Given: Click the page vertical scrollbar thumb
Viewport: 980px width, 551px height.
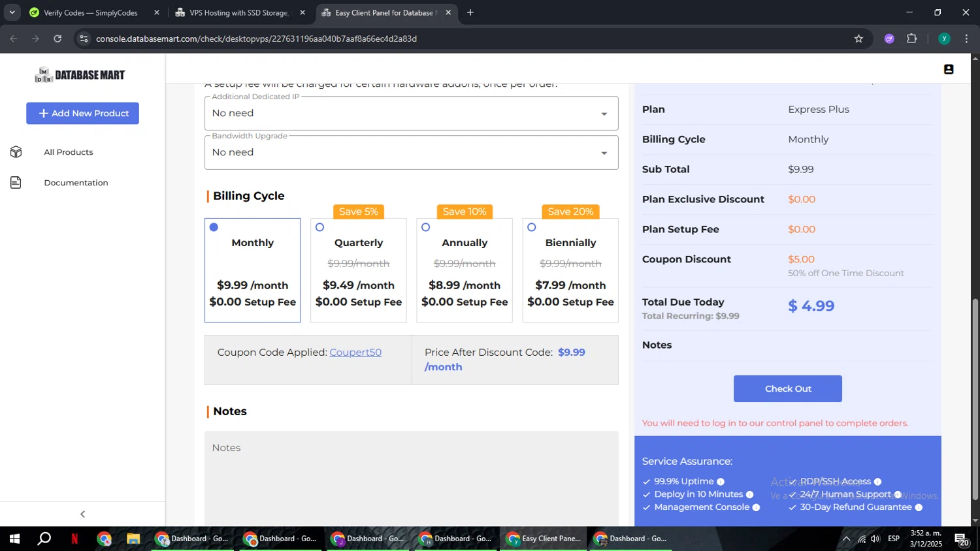Looking at the screenshot, I should [x=975, y=399].
